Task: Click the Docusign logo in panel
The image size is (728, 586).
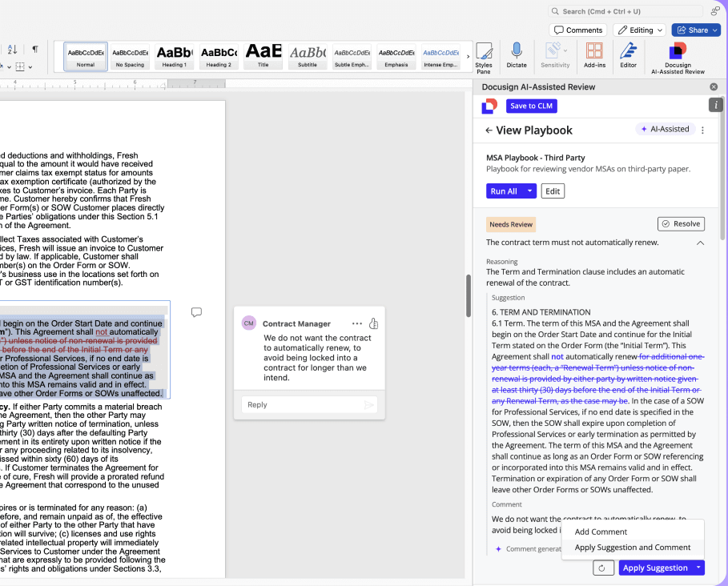Action: pos(489,106)
